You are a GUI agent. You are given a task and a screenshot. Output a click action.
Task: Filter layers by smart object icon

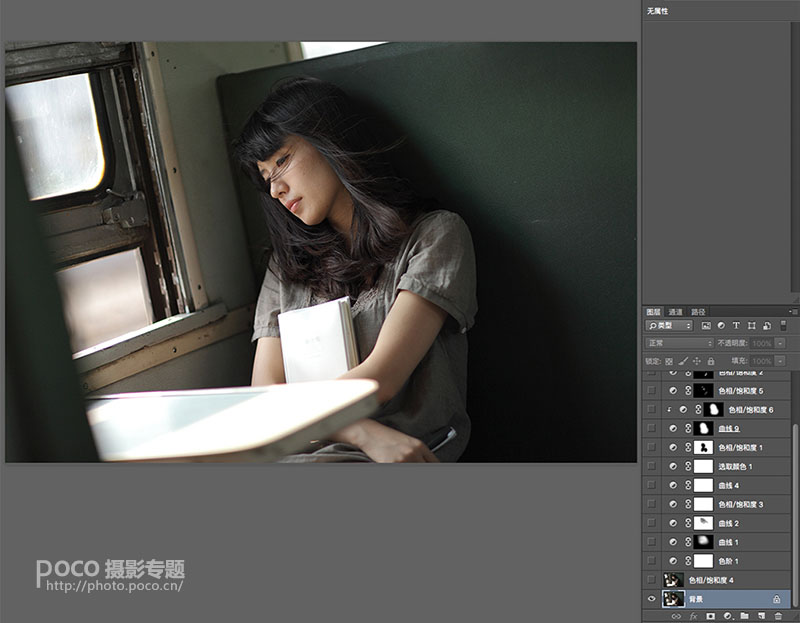(x=767, y=326)
